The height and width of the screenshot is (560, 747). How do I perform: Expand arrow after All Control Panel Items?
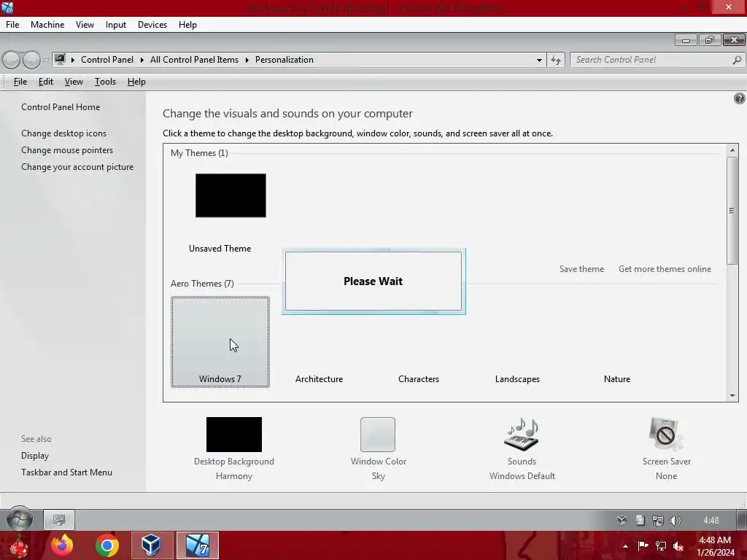247,60
